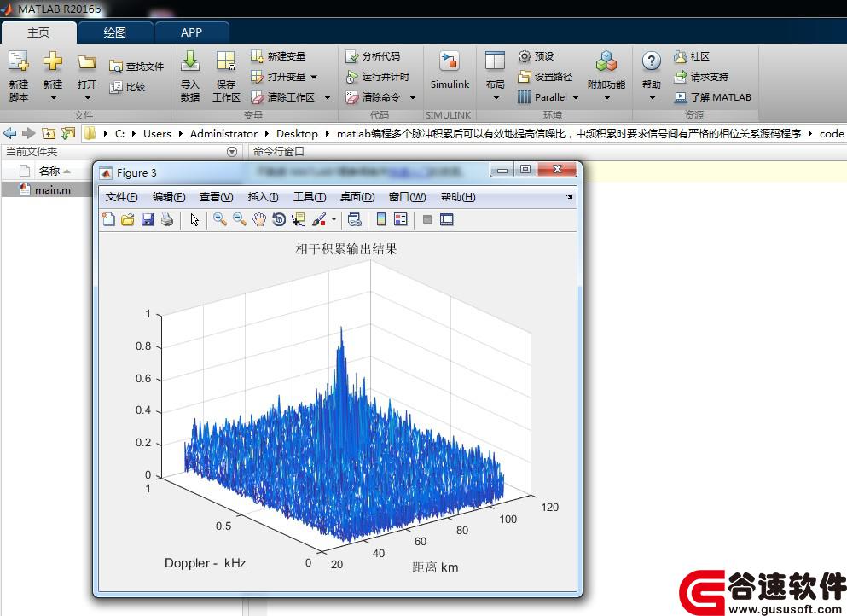Open the 布局 layout dropdown
This screenshot has width=847, height=616.
496,76
